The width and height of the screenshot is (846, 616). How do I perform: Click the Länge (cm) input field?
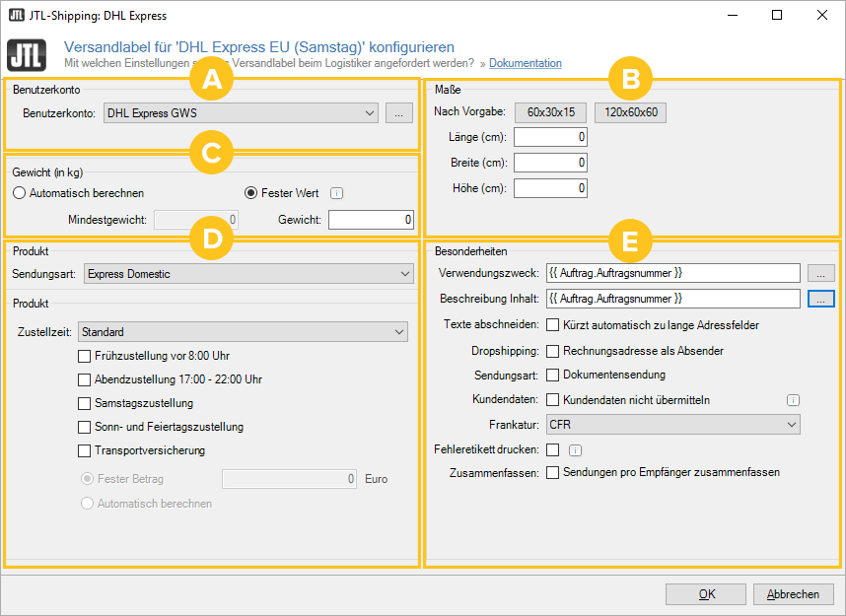pos(550,137)
